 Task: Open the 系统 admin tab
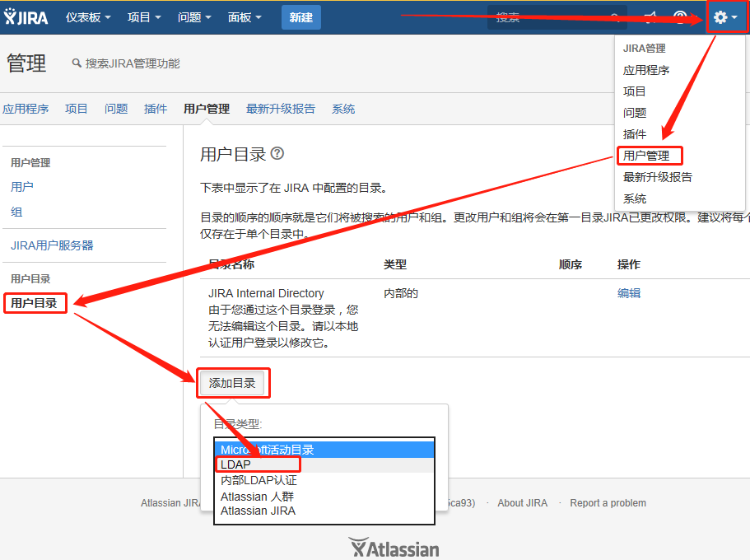(x=343, y=108)
